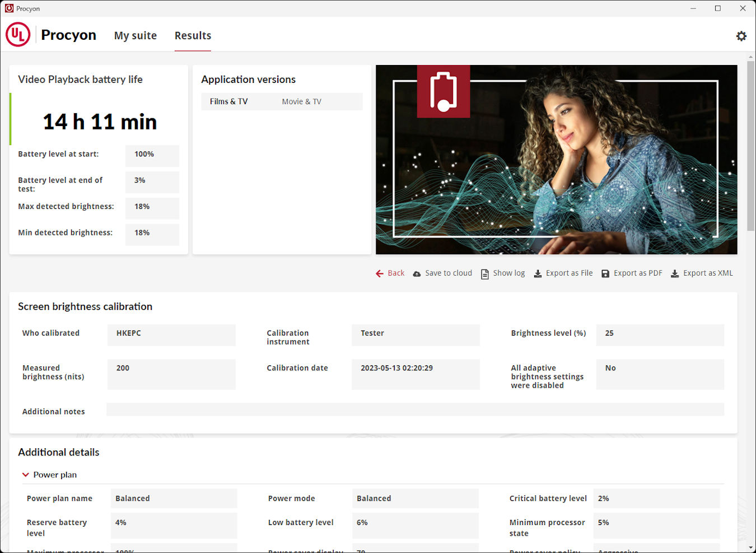Screen dimensions: 756x553
Task: Click Application versions heading
Action: (248, 80)
